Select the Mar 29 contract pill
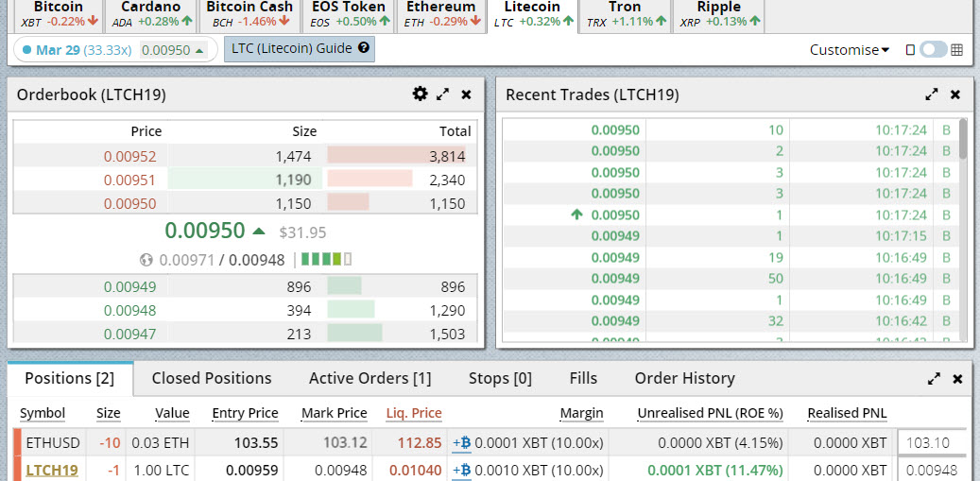 tap(115, 50)
